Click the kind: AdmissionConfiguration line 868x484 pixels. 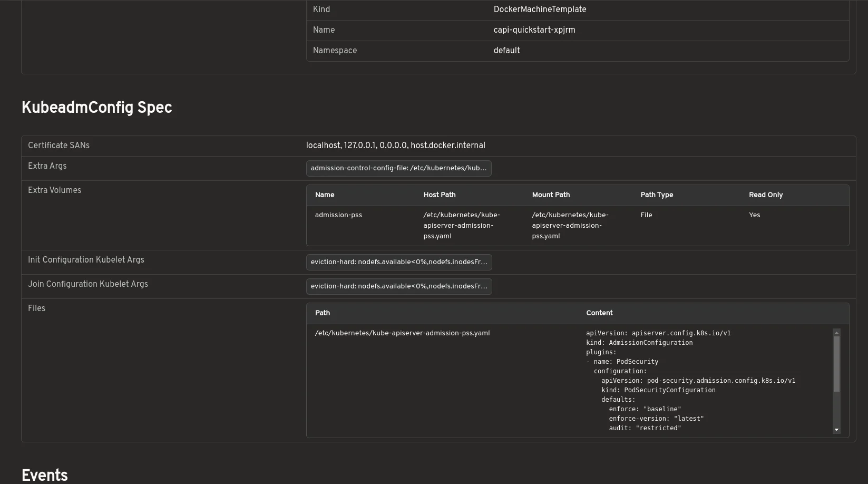tap(639, 343)
